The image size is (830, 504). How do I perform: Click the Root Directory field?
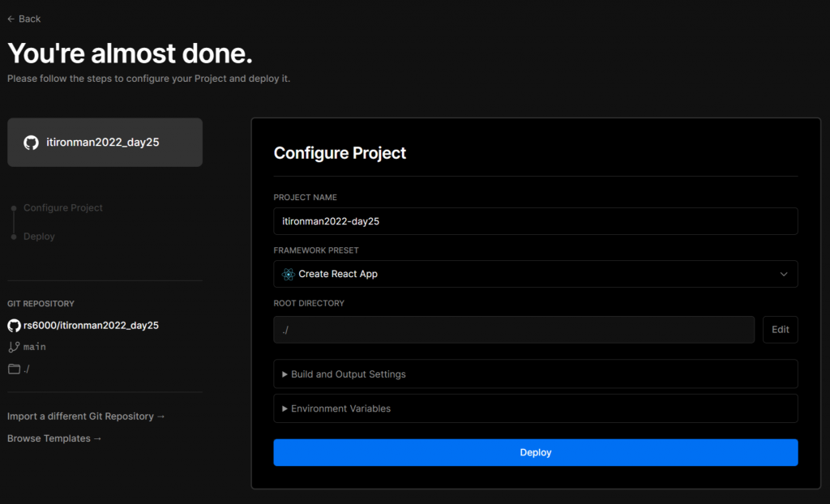tap(514, 330)
